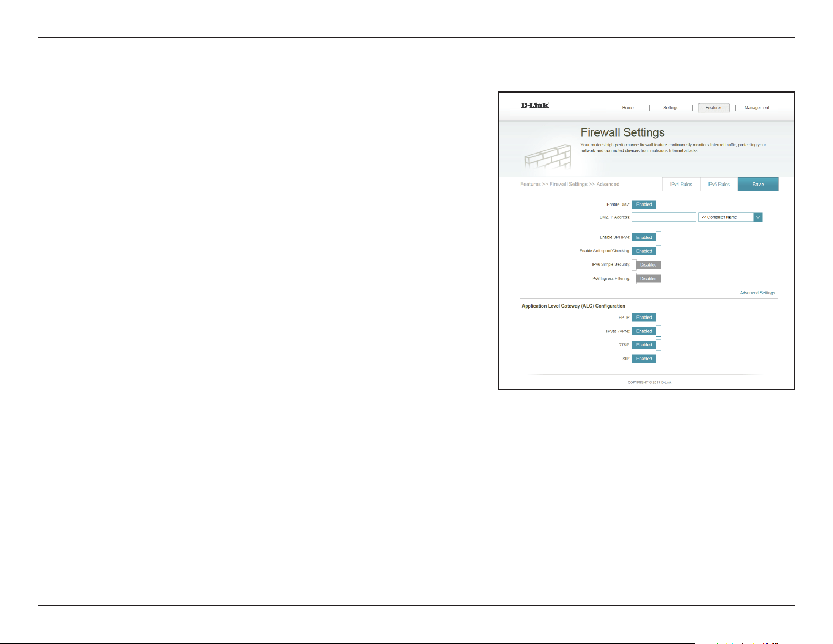This screenshot has width=833, height=644.
Task: Open the Home tab
Action: tap(628, 108)
